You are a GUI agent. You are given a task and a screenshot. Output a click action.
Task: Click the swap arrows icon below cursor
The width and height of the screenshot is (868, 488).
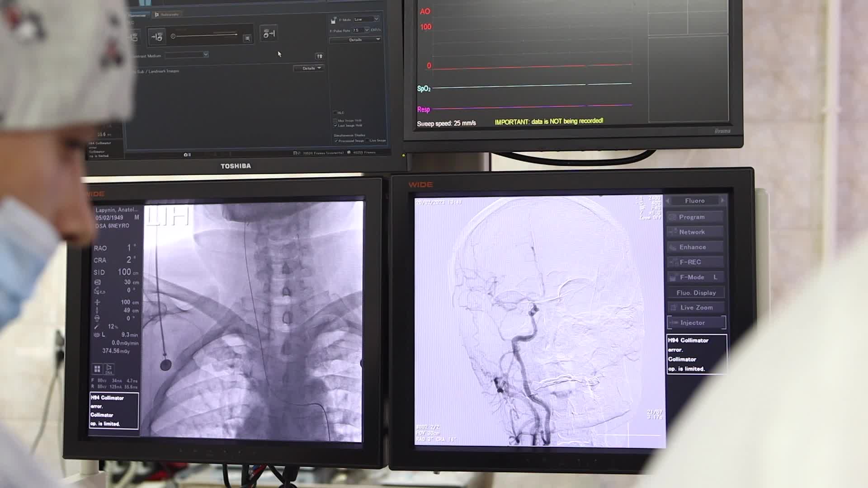tap(320, 56)
